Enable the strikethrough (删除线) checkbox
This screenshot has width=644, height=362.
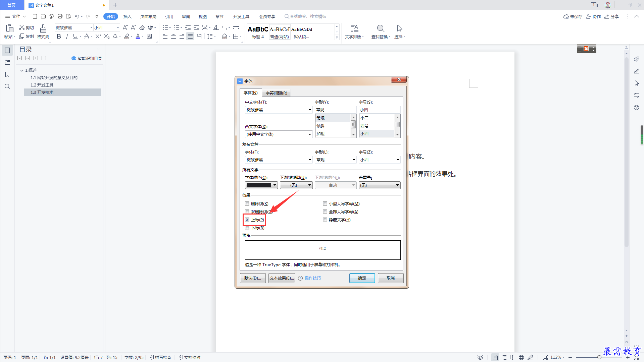point(247,204)
